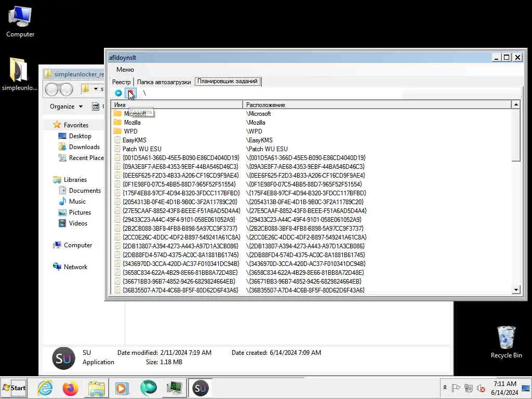Click the Action Center flag tray icon
This screenshot has height=399, width=532.
(x=456, y=388)
